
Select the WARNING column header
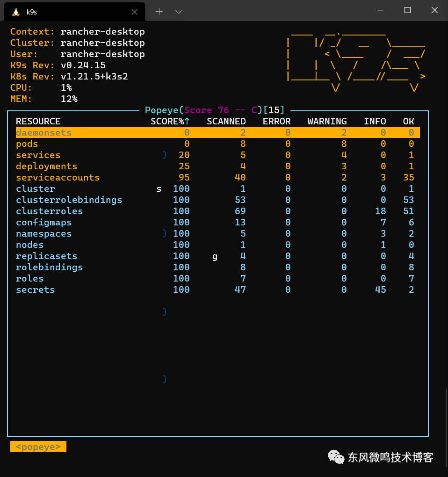pyautogui.click(x=327, y=122)
